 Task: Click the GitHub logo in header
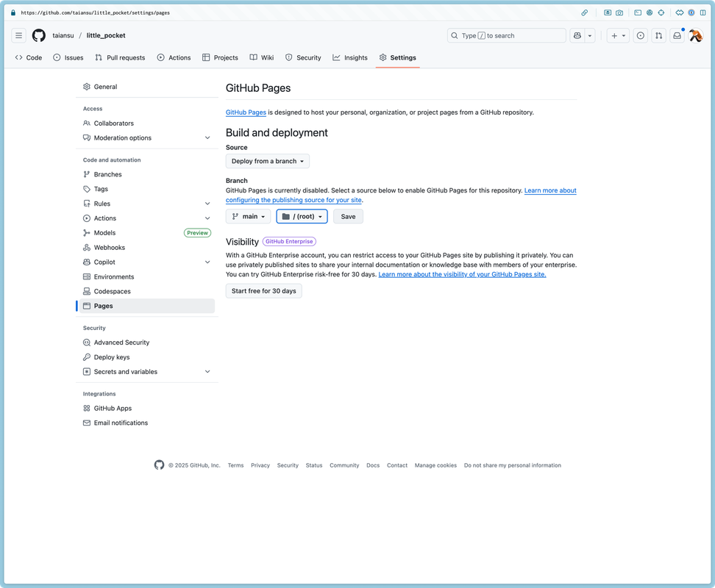pyautogui.click(x=39, y=35)
